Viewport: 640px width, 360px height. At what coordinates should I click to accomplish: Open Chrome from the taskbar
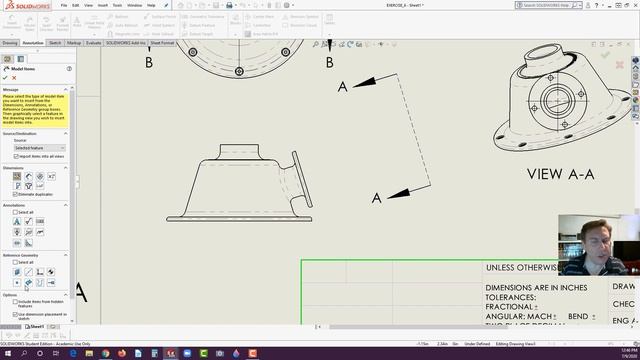click(106, 353)
